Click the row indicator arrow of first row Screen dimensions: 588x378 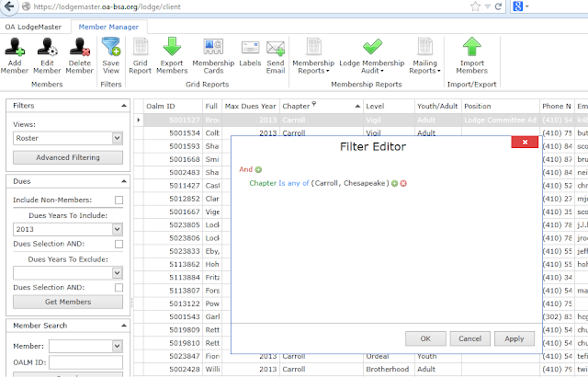tap(139, 120)
